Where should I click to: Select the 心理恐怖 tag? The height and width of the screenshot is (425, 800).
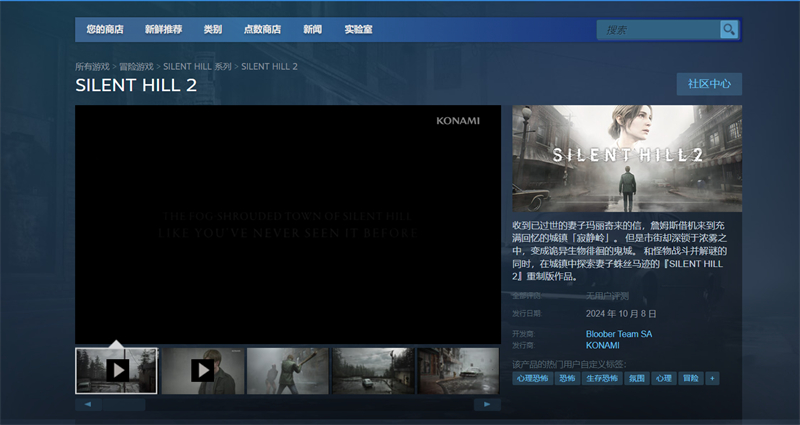click(533, 379)
